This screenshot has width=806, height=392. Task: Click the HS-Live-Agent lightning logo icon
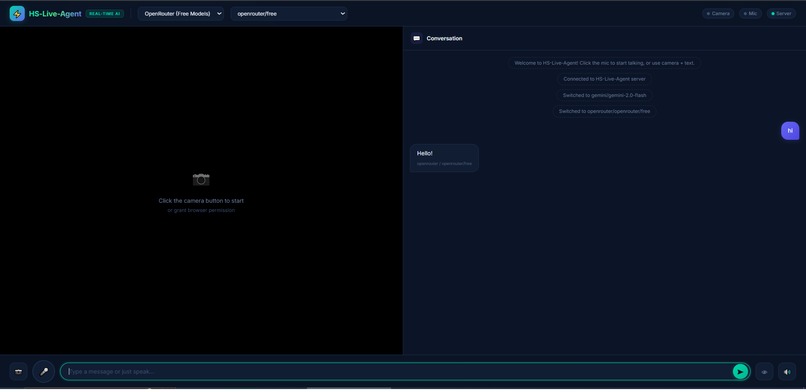(17, 13)
